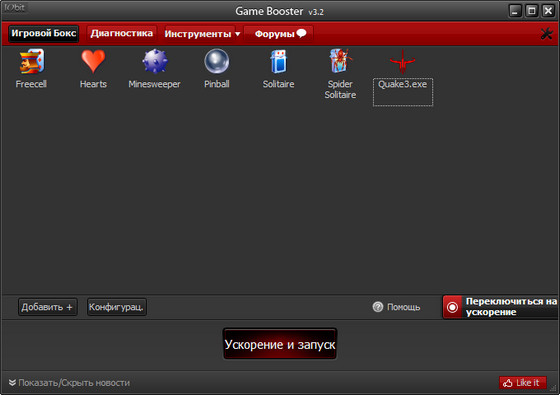Open the Форумы tab
The image size is (560, 395).
click(279, 34)
